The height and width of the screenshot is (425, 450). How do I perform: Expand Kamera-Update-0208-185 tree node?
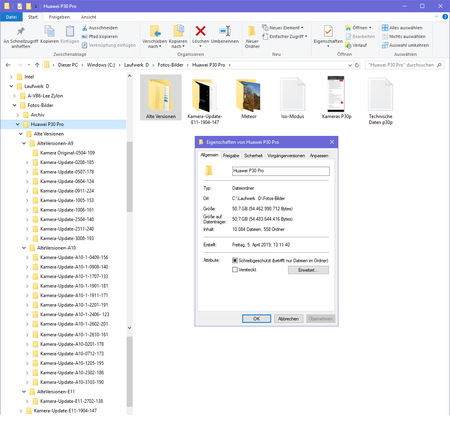click(27, 162)
